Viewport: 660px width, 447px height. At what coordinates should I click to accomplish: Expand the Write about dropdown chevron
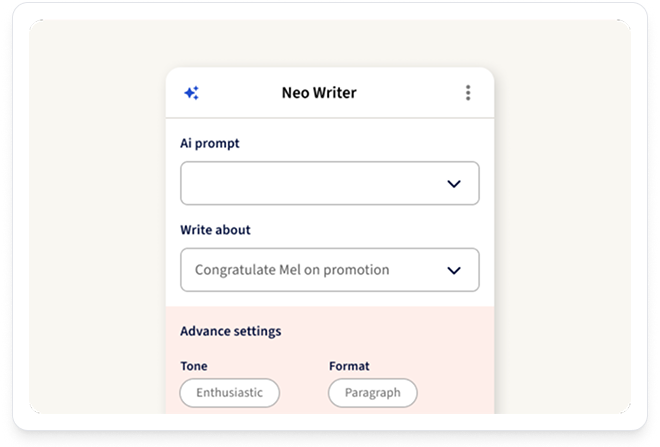(454, 270)
